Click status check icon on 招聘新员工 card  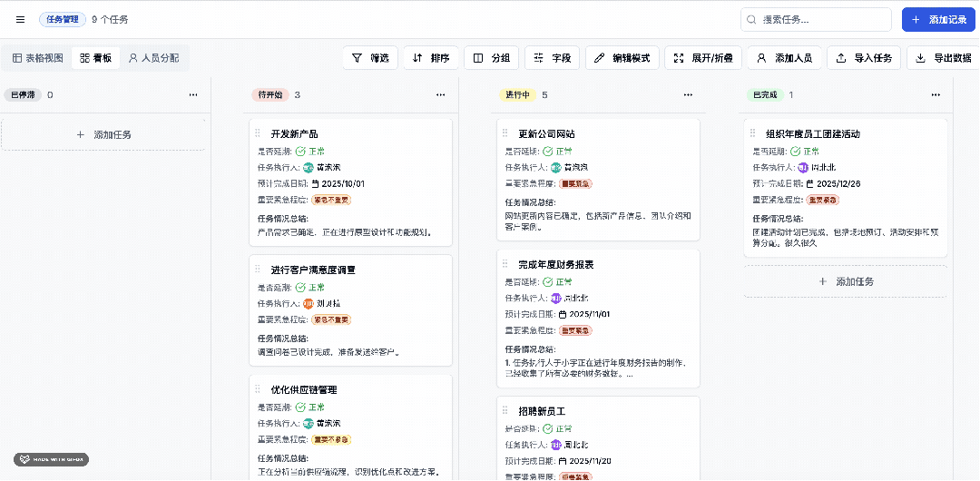[547, 429]
